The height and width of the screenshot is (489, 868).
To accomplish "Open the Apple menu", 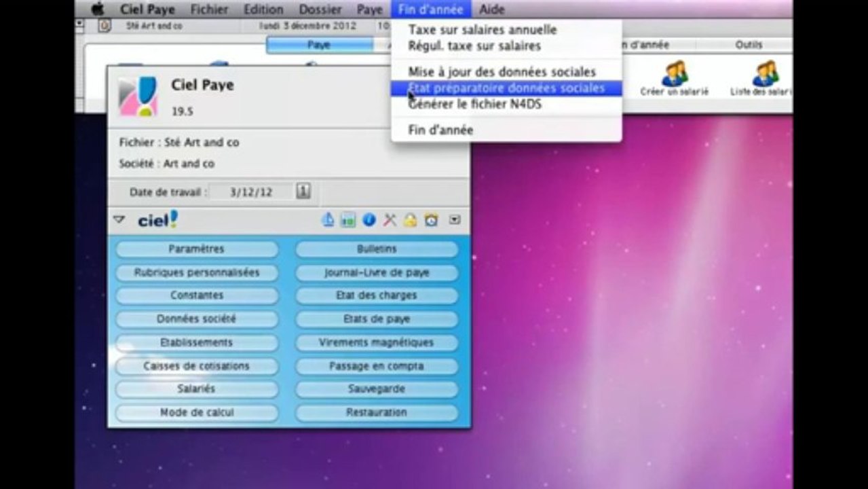I will coord(98,9).
